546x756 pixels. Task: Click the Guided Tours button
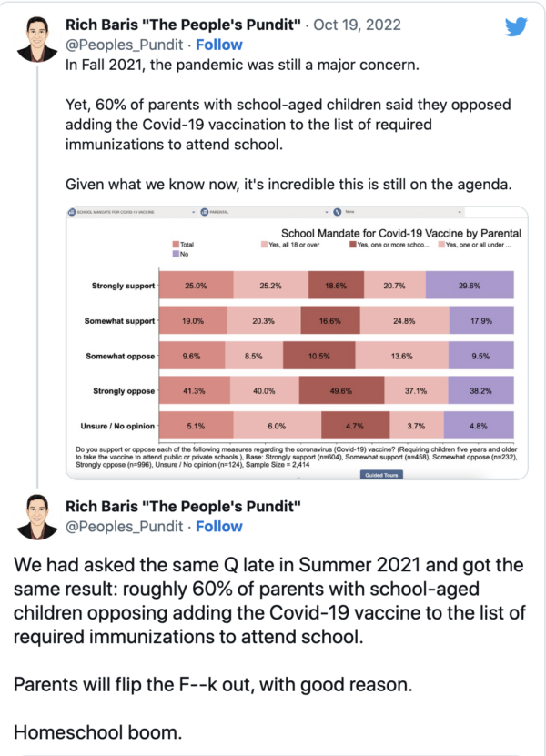pyautogui.click(x=381, y=475)
